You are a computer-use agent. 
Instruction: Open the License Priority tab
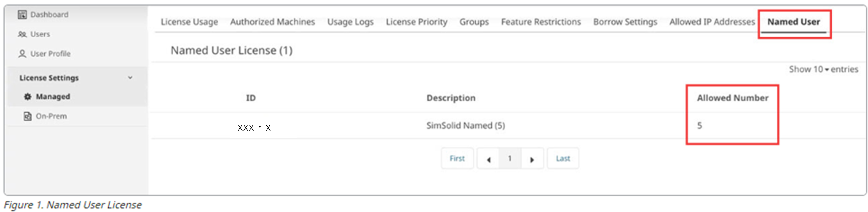click(416, 22)
